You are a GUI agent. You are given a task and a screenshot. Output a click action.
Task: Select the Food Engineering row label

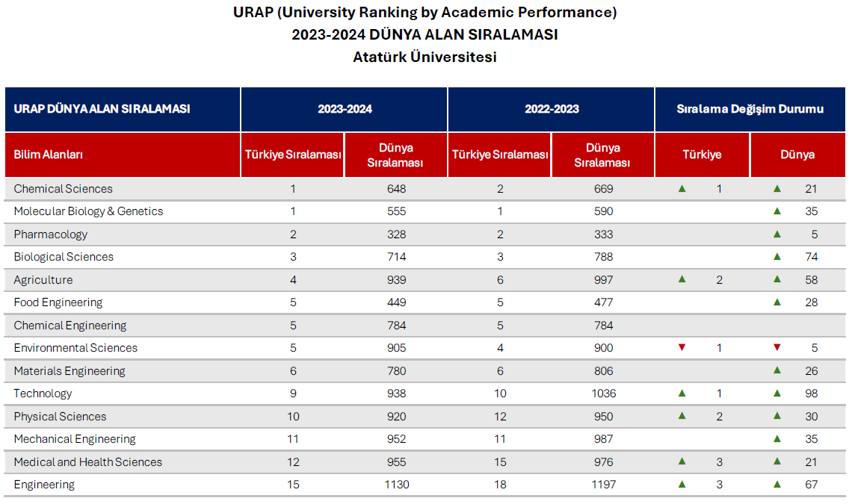58,302
